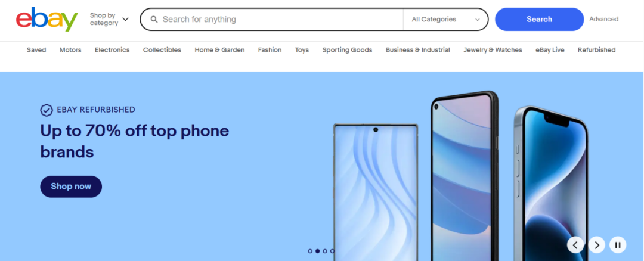Expand the Shop by category menu
Screen dimensions: 644x261
(109, 19)
